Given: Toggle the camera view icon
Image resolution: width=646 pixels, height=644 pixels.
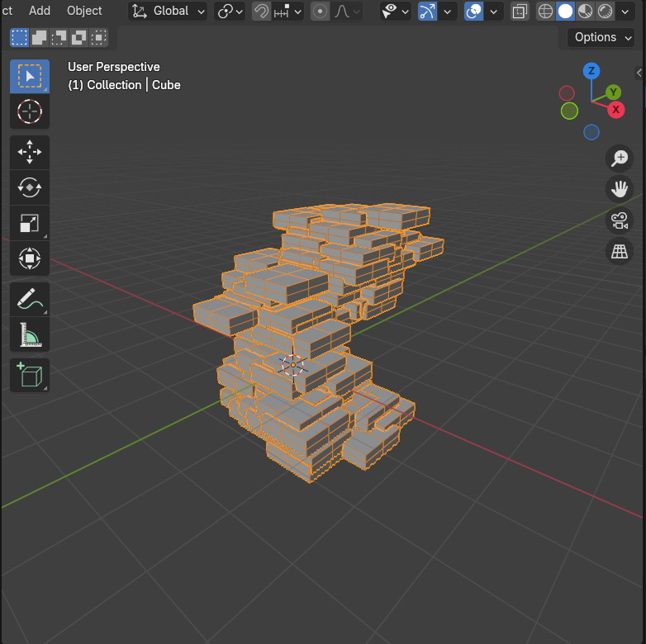Looking at the screenshot, I should click(620, 220).
